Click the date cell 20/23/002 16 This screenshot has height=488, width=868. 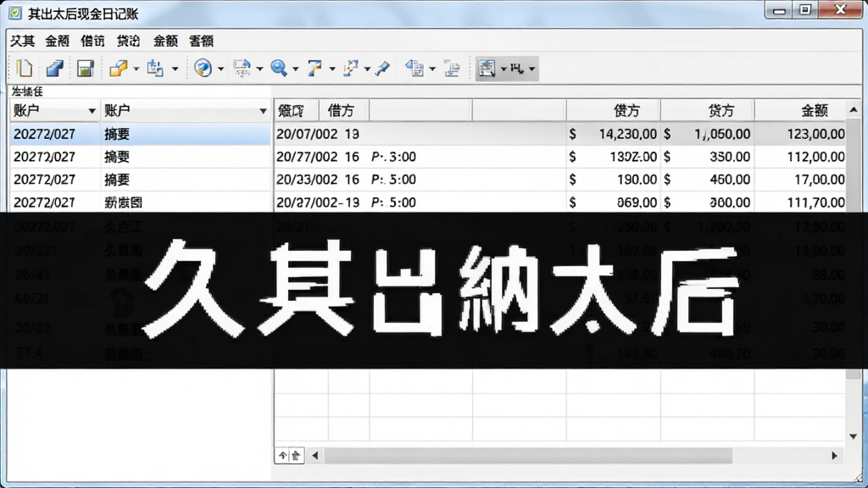[318, 180]
